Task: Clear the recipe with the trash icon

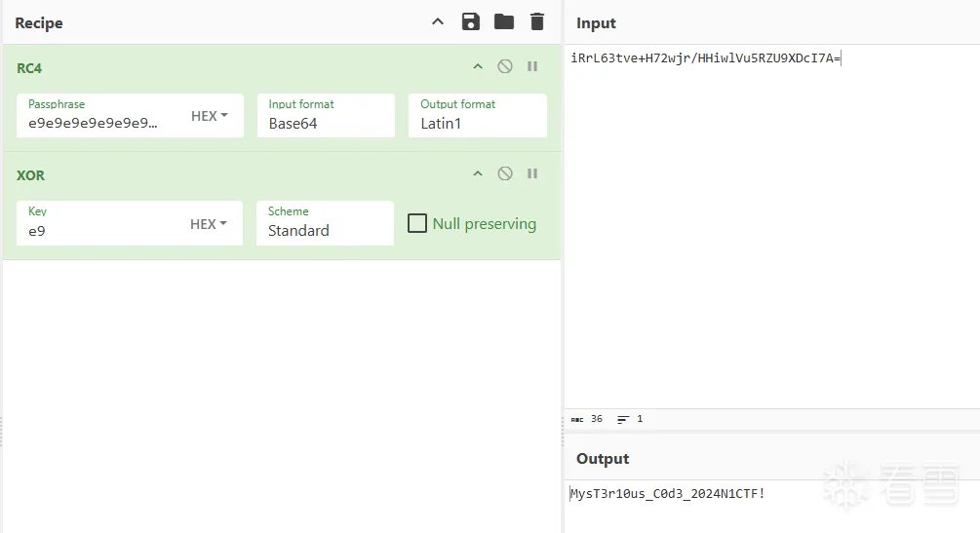Action: (x=536, y=21)
